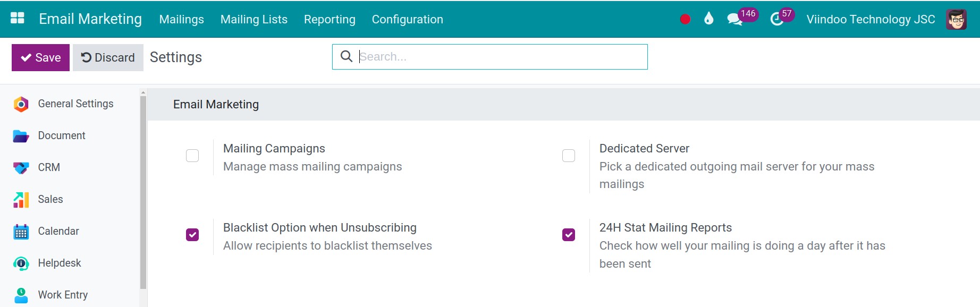
Task: Enable the Dedicated Server checkbox
Action: point(569,156)
